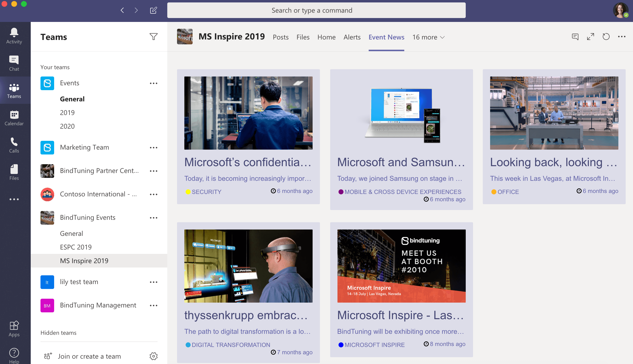633x364 pixels.
Task: Open Microsoft and Samsung article title
Action: pyautogui.click(x=401, y=162)
